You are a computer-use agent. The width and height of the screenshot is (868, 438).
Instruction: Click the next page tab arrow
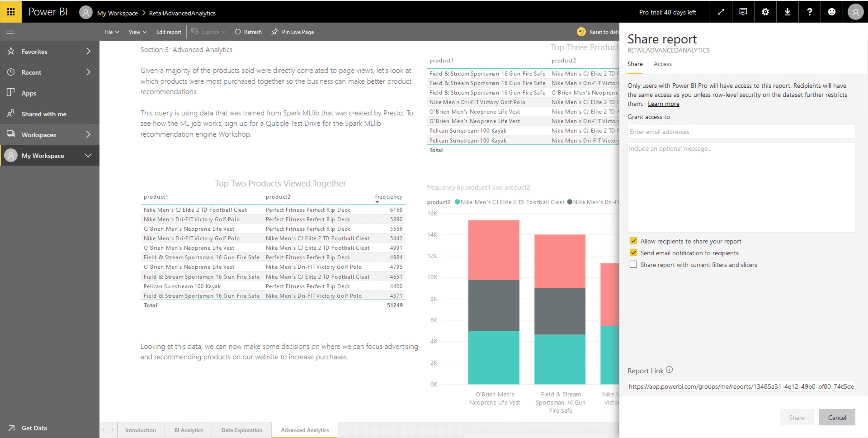click(113, 430)
